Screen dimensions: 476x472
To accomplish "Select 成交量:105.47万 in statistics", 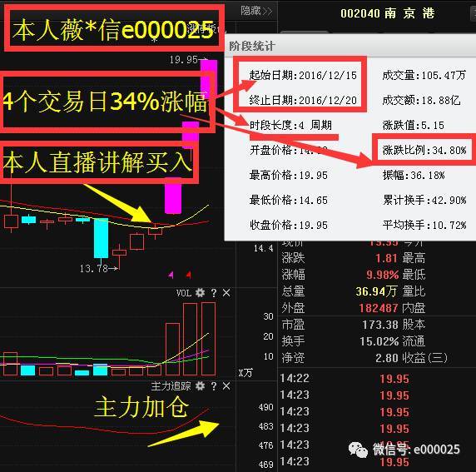I will 424,75.
